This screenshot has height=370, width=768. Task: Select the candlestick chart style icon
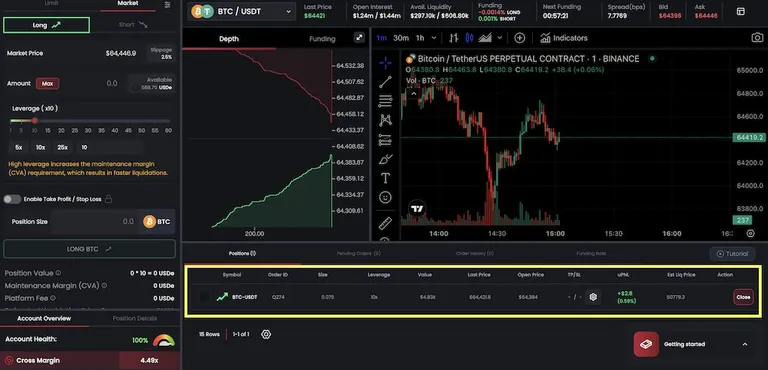tap(469, 38)
